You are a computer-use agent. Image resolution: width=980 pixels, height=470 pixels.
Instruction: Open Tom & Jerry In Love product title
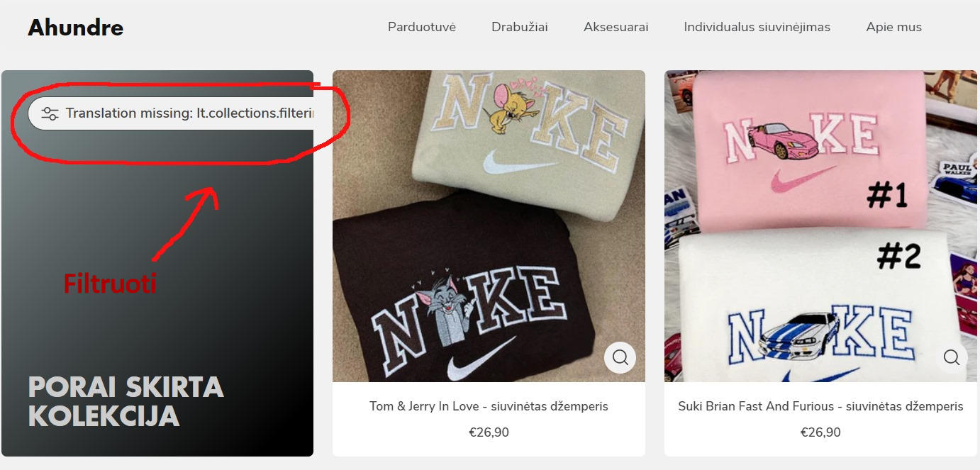489,406
